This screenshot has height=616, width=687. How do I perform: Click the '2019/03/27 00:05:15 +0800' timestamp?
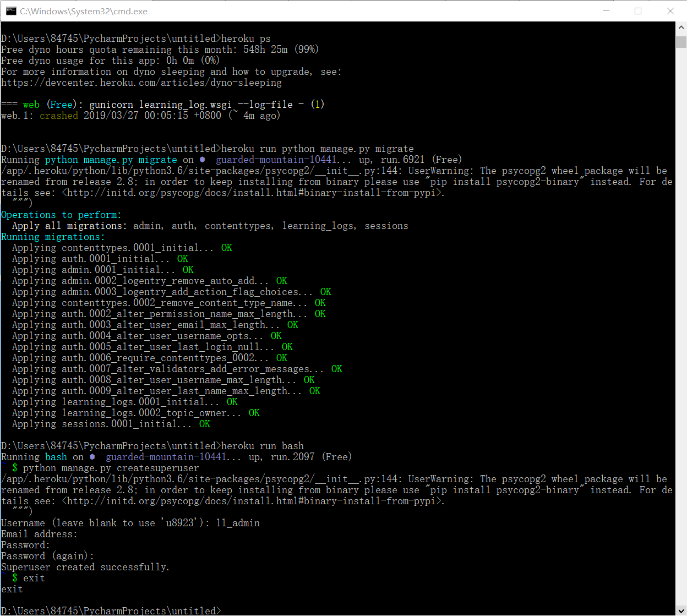pos(152,116)
